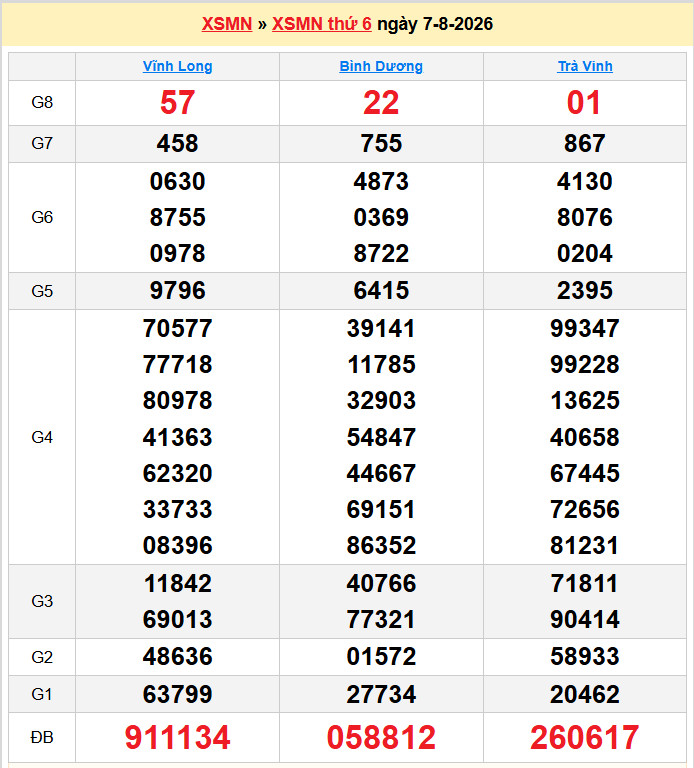Open the XSMN link in the header

click(x=227, y=24)
